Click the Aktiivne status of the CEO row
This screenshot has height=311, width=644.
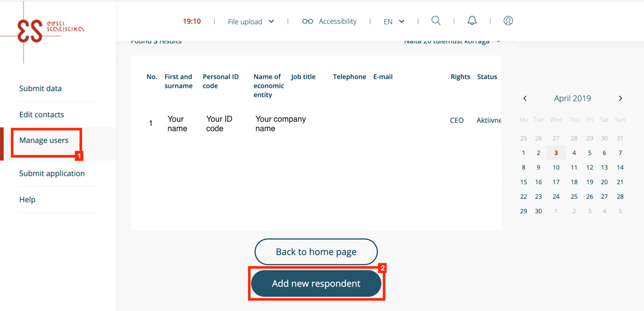pyautogui.click(x=488, y=120)
